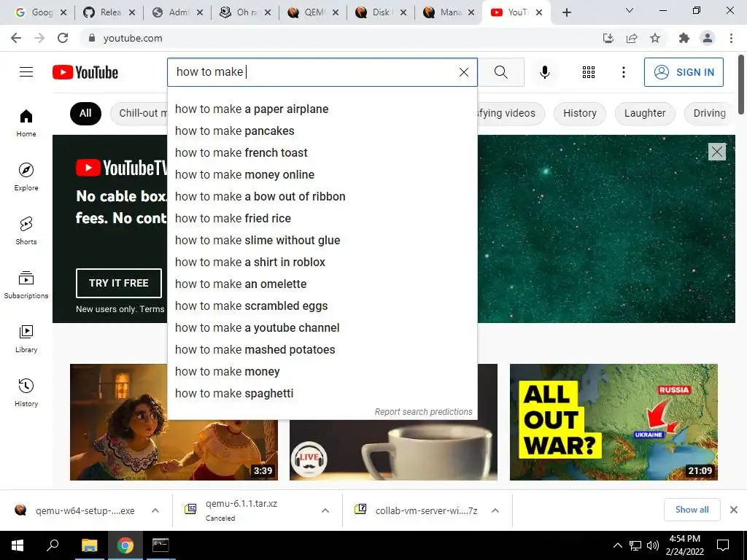Screen dimensions: 747x560
Task: Click the youtube.com address bar
Action: tap(333, 38)
